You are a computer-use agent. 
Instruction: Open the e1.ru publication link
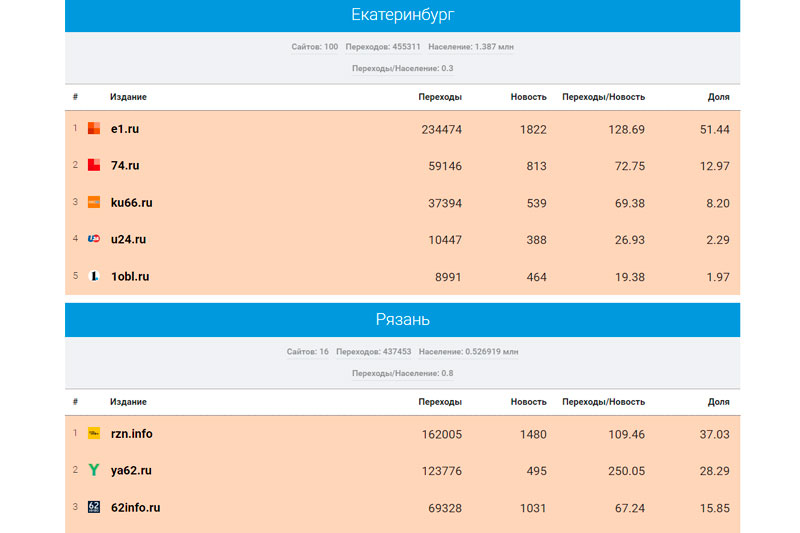coord(125,129)
